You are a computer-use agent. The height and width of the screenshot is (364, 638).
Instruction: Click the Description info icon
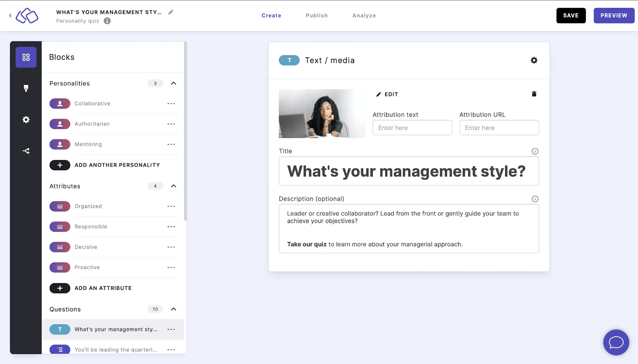tap(535, 199)
